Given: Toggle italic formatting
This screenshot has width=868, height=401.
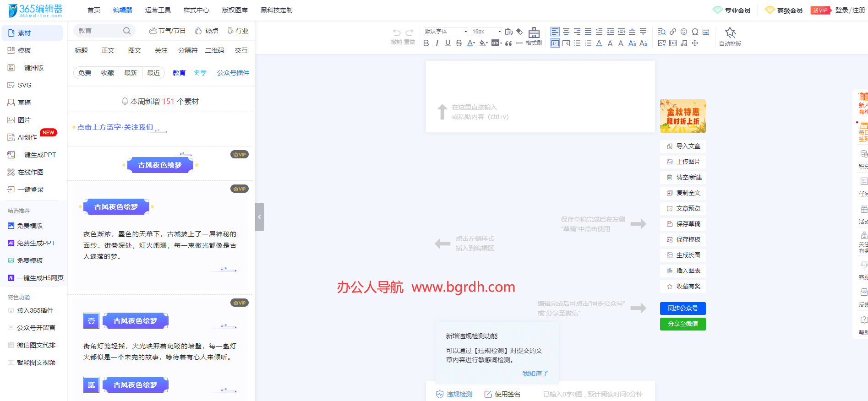Looking at the screenshot, I should point(437,43).
